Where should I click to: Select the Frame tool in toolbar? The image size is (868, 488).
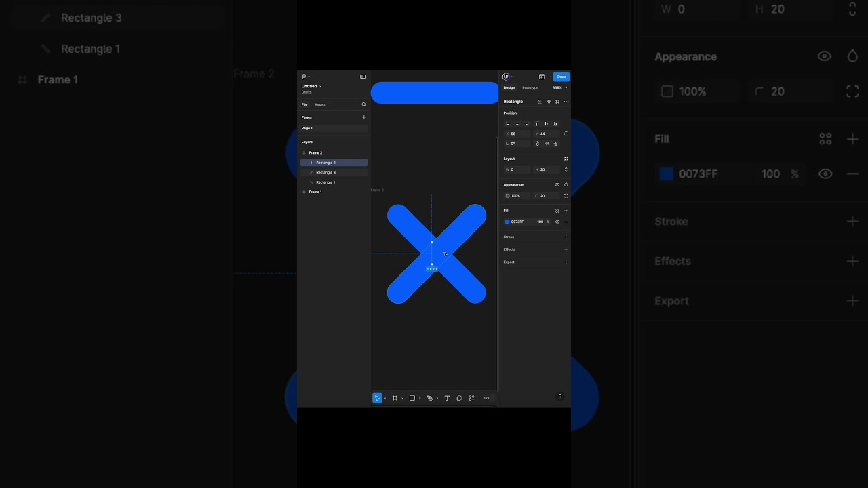[x=395, y=398]
